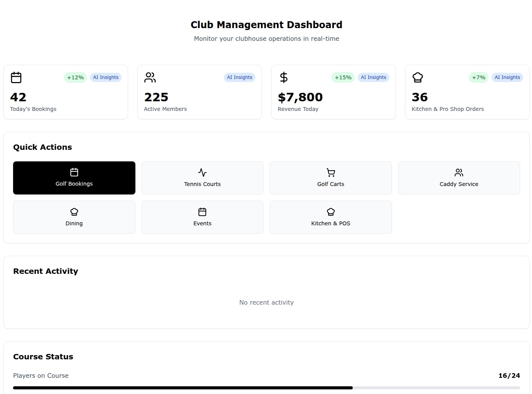The height and width of the screenshot is (394, 532).
Task: Click the calendar icon on Today's Bookings card
Action: pyautogui.click(x=16, y=77)
